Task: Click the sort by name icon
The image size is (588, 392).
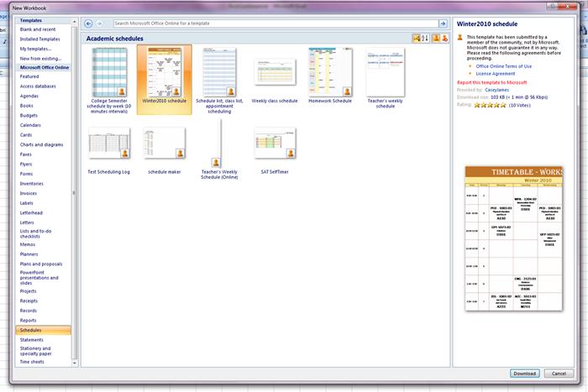Action: [x=424, y=39]
